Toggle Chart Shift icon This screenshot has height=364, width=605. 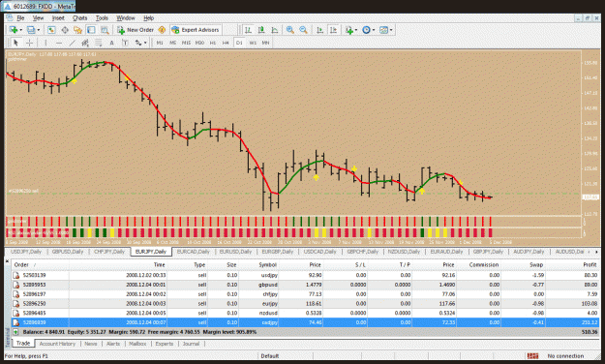click(x=333, y=30)
